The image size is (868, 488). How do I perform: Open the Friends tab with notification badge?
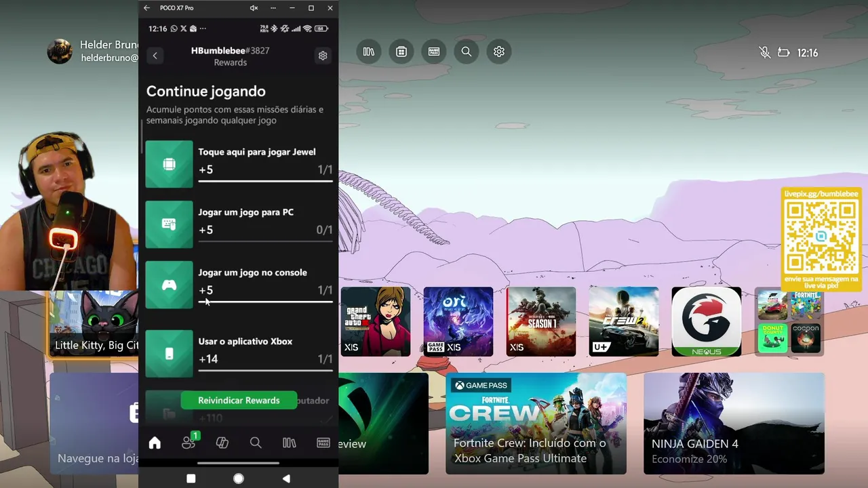click(189, 442)
